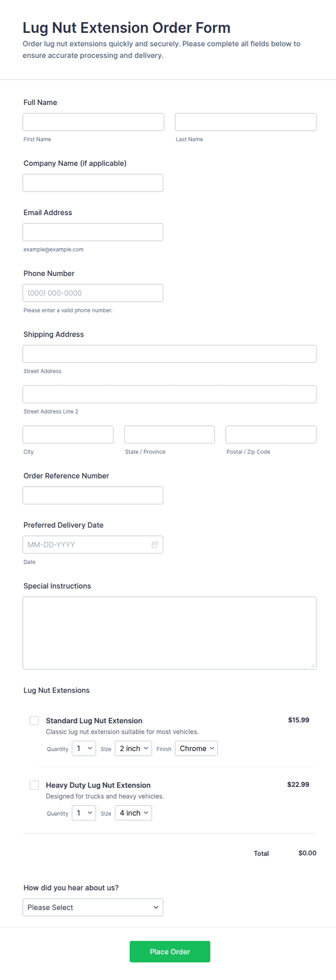Click the Postal / Zip Code field
Screen dimensions: 336x980
(x=271, y=434)
